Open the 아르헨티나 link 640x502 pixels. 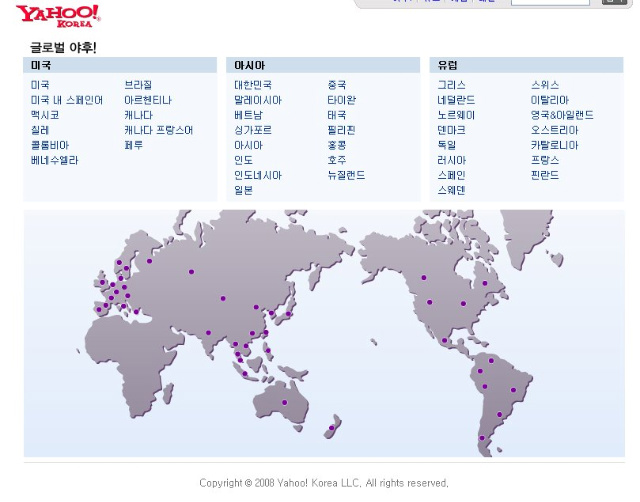click(x=148, y=100)
